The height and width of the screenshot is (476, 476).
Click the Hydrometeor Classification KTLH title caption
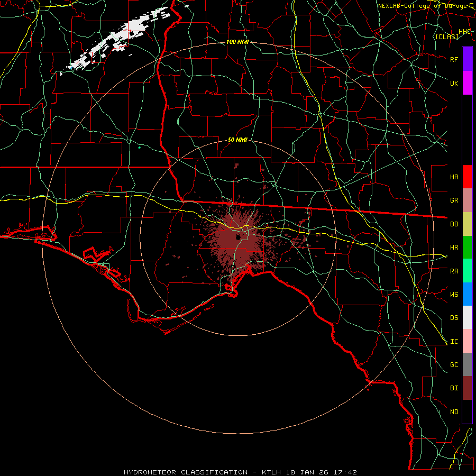click(x=240, y=472)
